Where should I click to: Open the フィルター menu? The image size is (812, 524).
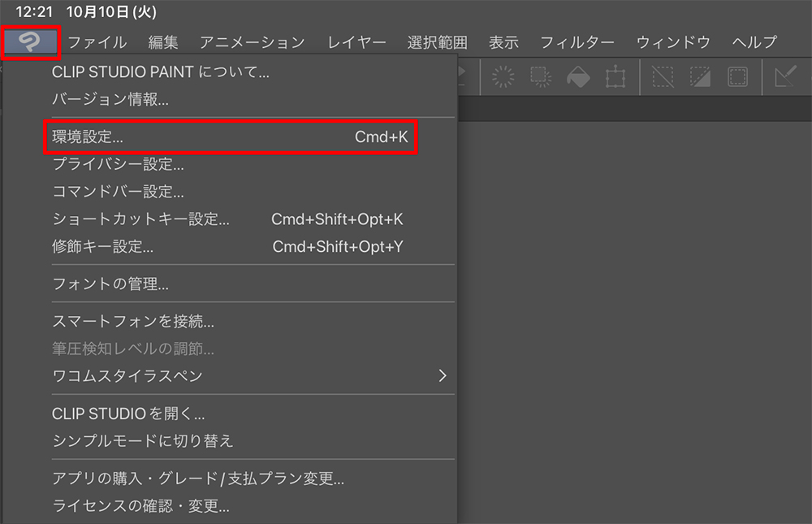(x=577, y=42)
